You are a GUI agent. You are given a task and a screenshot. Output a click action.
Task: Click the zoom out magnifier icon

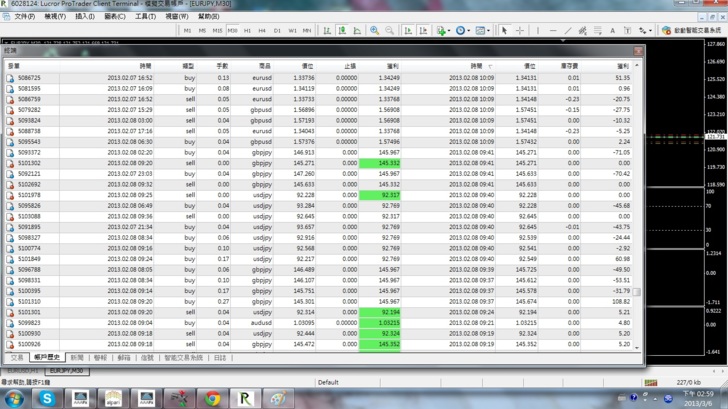click(x=389, y=31)
